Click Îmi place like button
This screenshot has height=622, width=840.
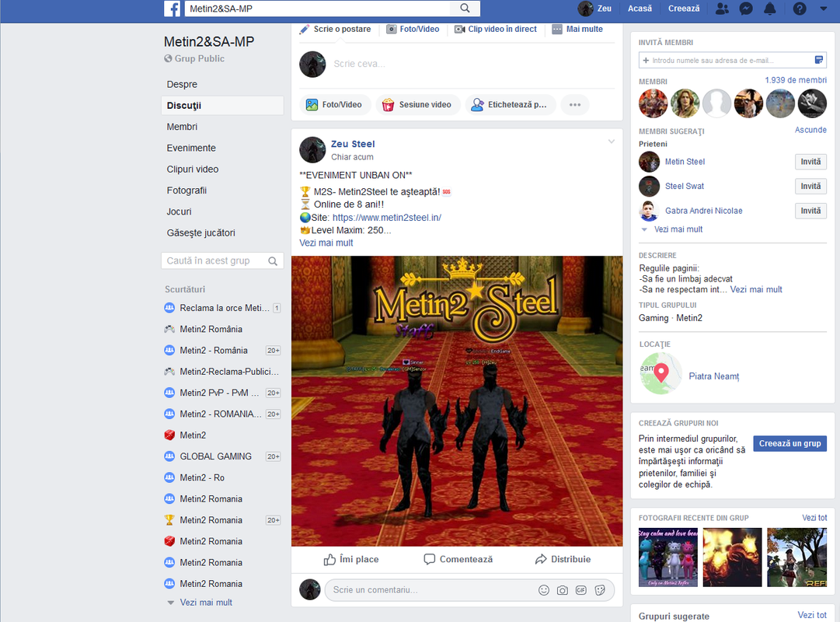tap(351, 559)
